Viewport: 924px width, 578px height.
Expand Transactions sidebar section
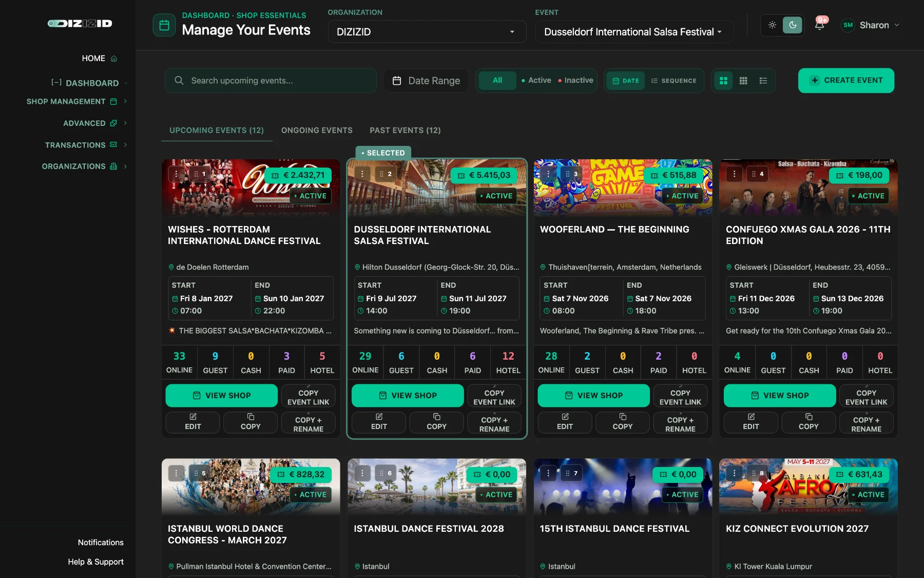86,145
